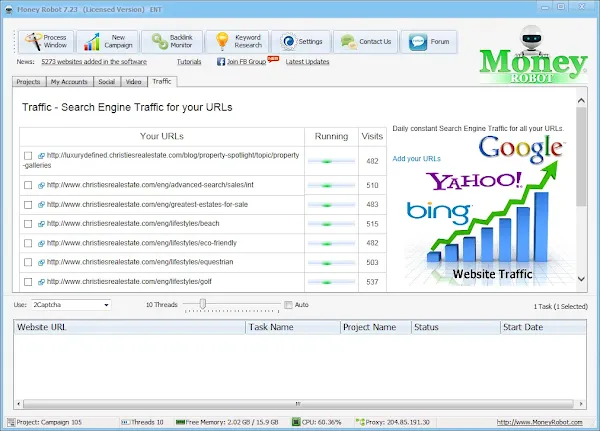Sort by the Start Date column header

[x=543, y=327]
